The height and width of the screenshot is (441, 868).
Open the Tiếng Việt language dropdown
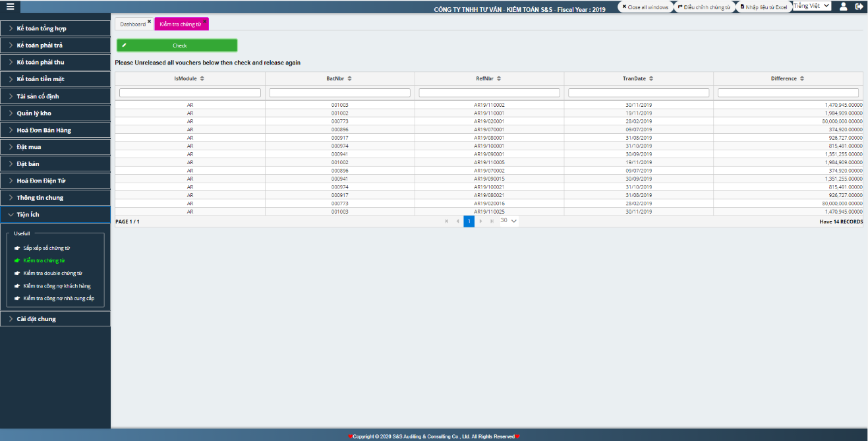pos(811,6)
